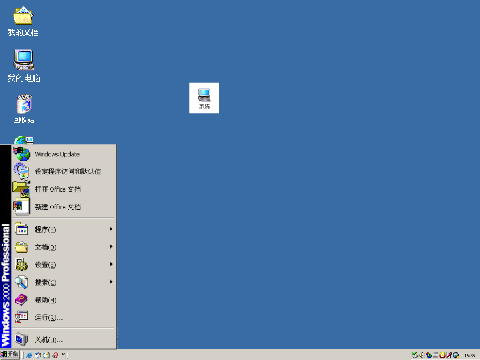Screen dimensions: 480x360
Task: Click the red media player Quick Launch icon
Action: (55, 355)
